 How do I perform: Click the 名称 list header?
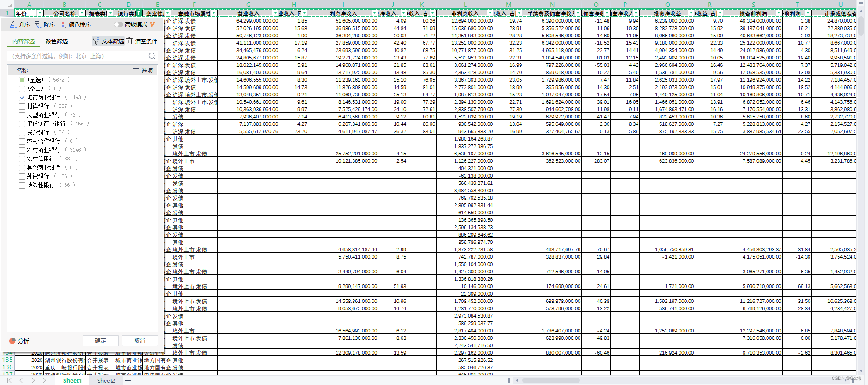[22, 71]
